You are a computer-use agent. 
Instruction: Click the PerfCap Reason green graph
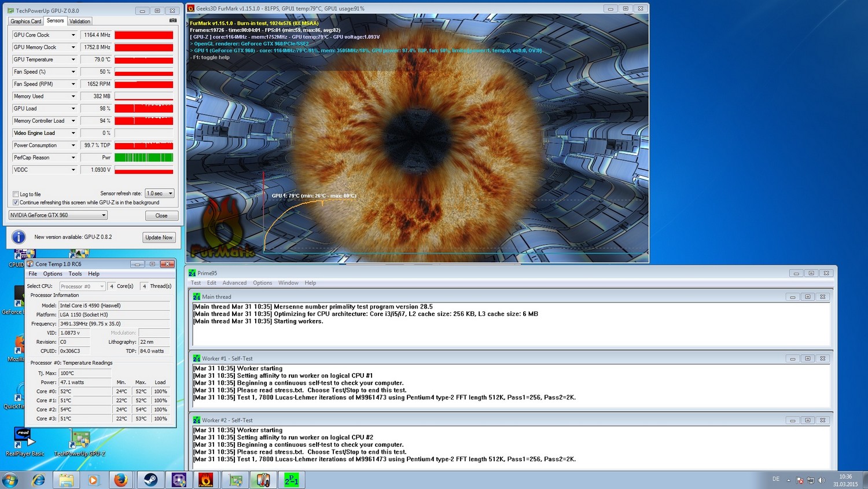pos(144,157)
